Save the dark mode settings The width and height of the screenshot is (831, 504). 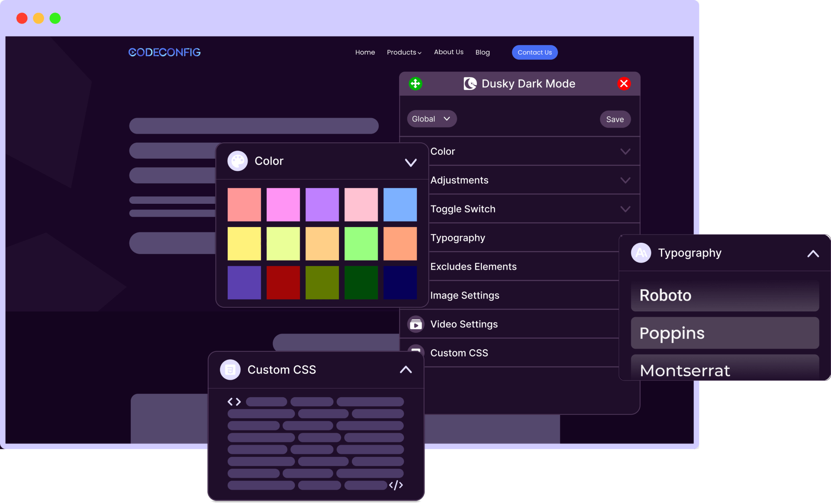pos(615,119)
